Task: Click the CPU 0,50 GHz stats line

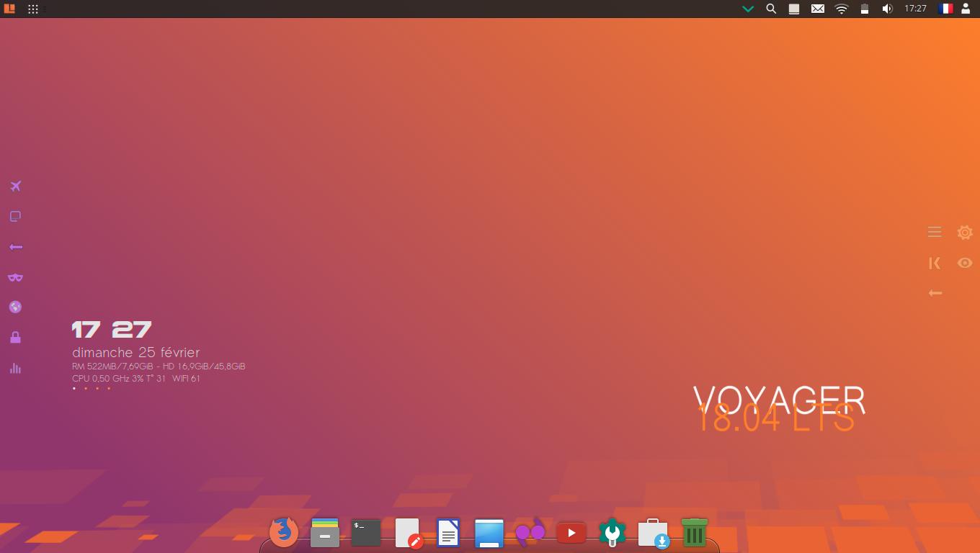Action: (136, 378)
